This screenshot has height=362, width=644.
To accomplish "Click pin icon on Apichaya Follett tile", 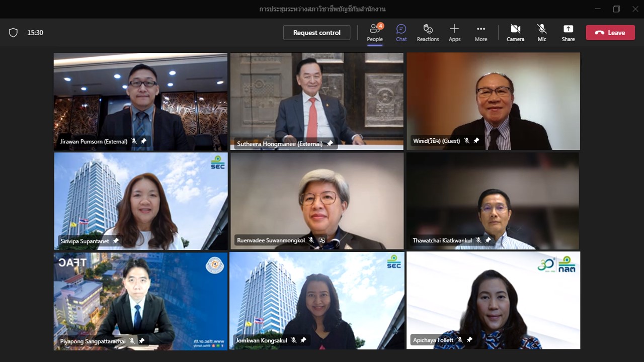I will pos(469,340).
